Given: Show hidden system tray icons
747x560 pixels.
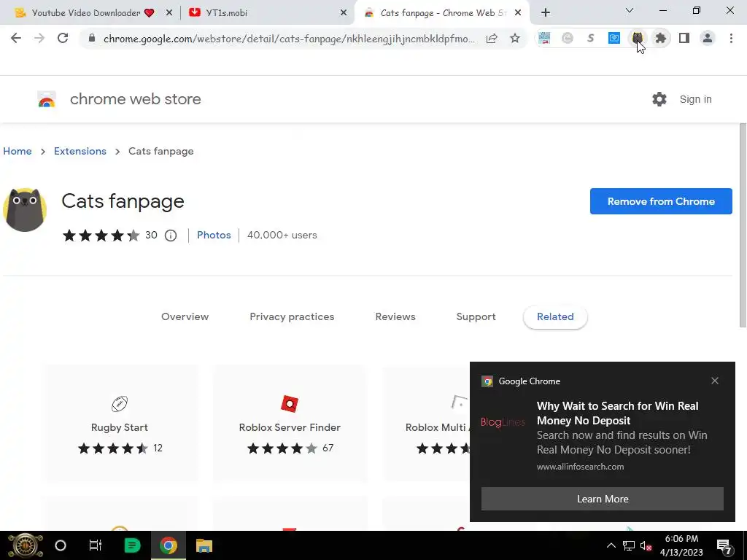Looking at the screenshot, I should [611, 545].
